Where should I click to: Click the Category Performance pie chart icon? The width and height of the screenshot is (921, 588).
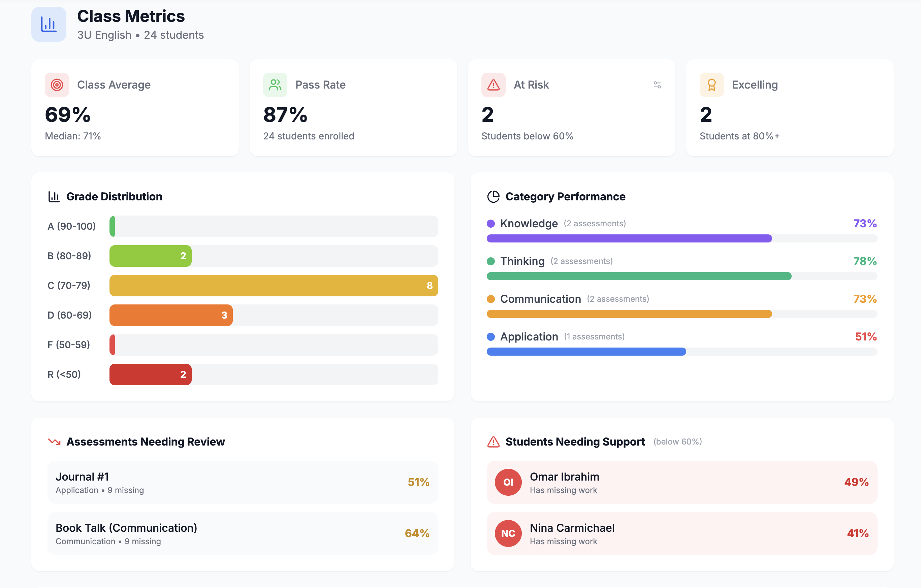click(x=493, y=197)
